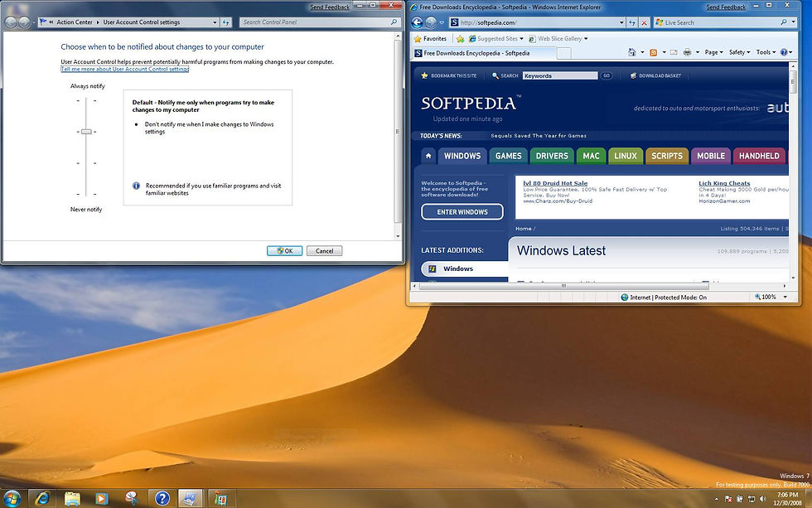Select the SCRIPTS category tab
The height and width of the screenshot is (508, 812).
click(667, 156)
